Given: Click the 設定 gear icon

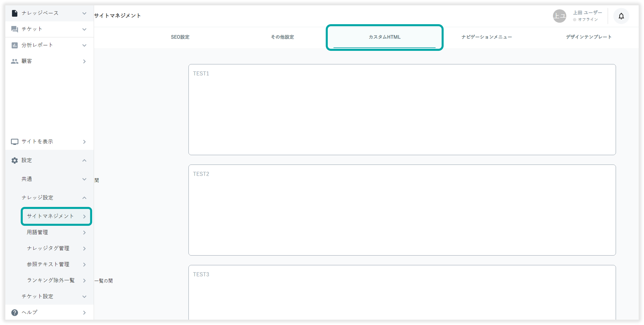Looking at the screenshot, I should tap(15, 161).
